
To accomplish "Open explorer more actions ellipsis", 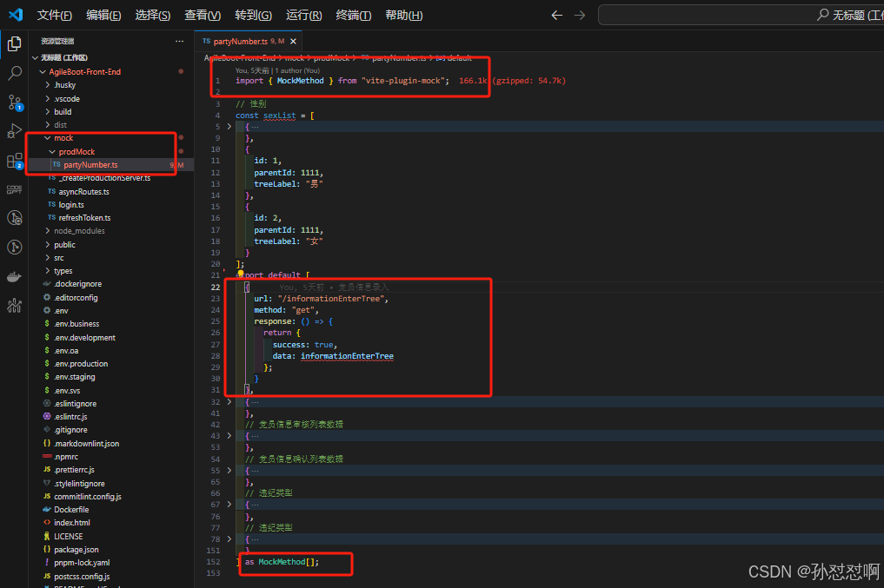I will tap(179, 41).
